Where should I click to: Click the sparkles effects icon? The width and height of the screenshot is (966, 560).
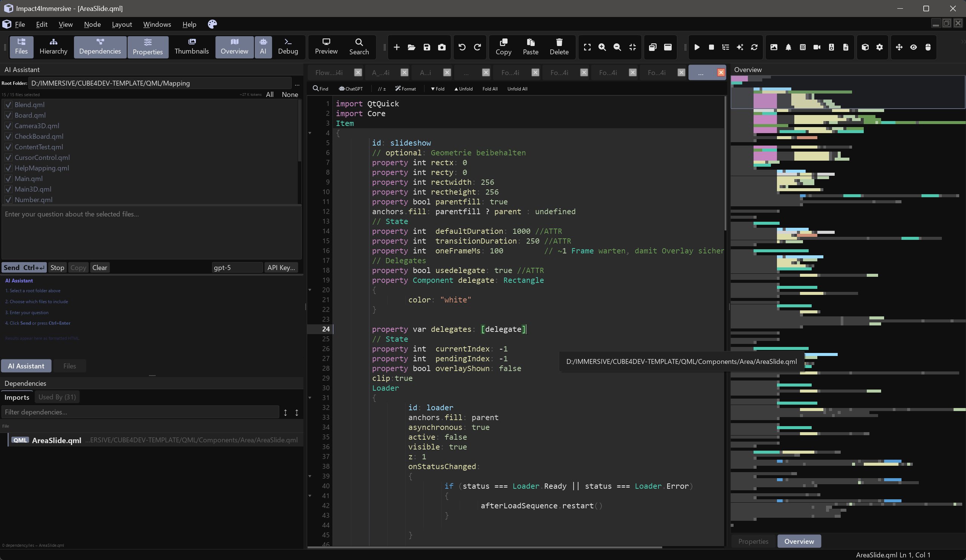tap(740, 47)
